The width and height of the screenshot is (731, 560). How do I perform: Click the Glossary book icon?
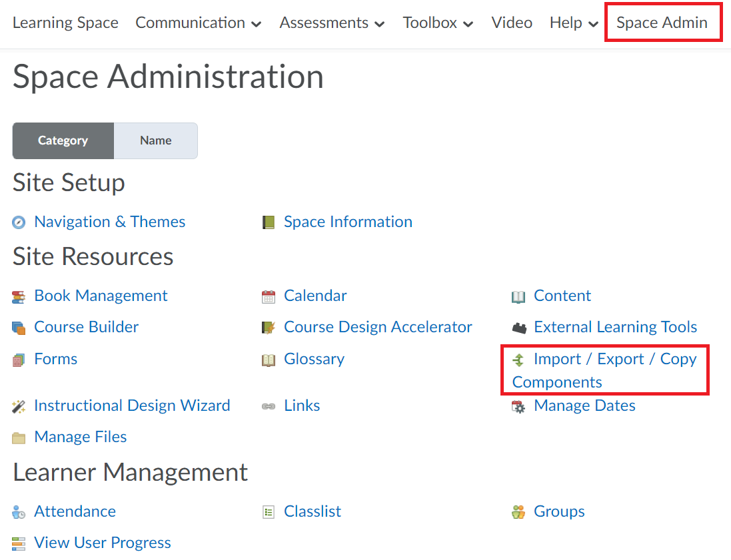pyautogui.click(x=269, y=360)
